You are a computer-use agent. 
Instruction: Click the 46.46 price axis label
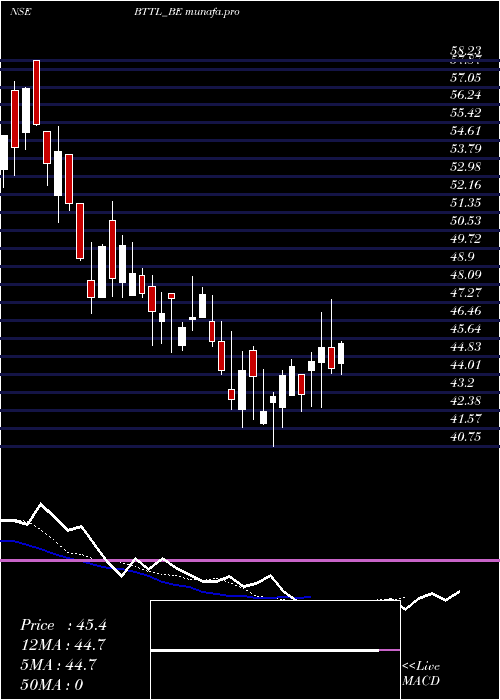[466, 311]
